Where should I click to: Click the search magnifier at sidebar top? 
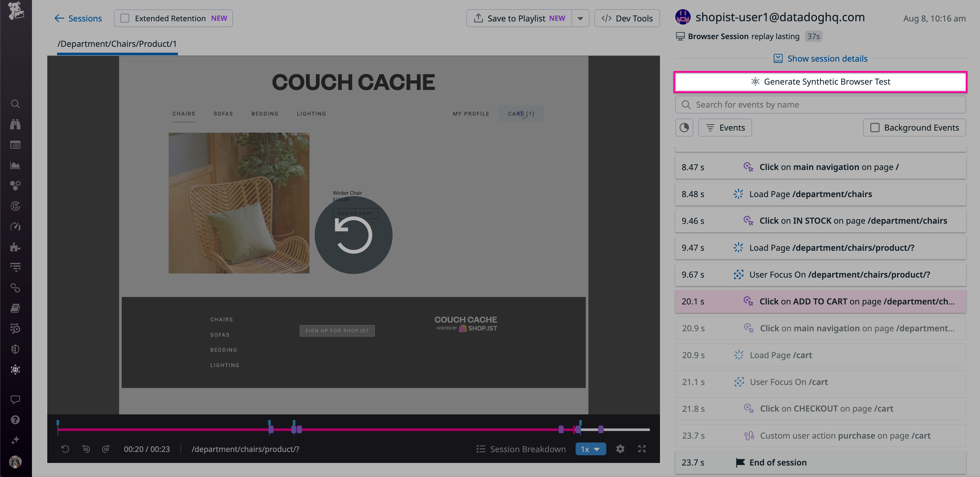point(15,104)
